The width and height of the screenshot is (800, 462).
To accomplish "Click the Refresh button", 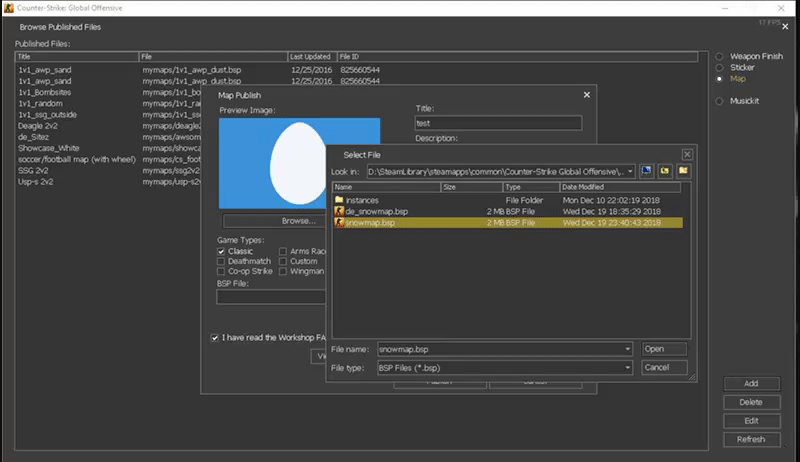I will click(752, 439).
